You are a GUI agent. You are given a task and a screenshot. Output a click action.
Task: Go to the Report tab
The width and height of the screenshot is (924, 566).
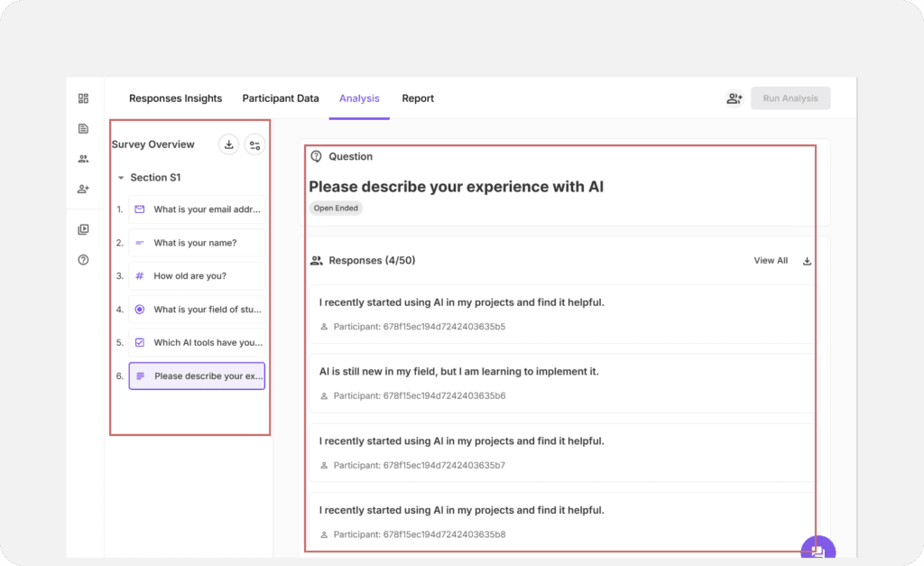tap(418, 98)
